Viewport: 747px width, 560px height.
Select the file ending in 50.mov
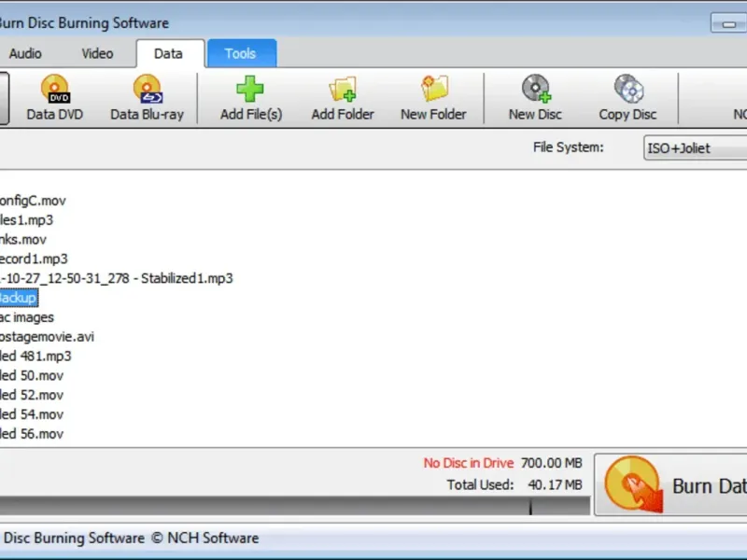coord(32,376)
